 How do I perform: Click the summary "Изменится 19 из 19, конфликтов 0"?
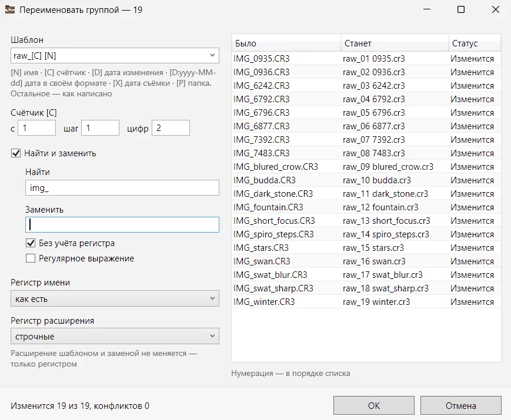80,406
